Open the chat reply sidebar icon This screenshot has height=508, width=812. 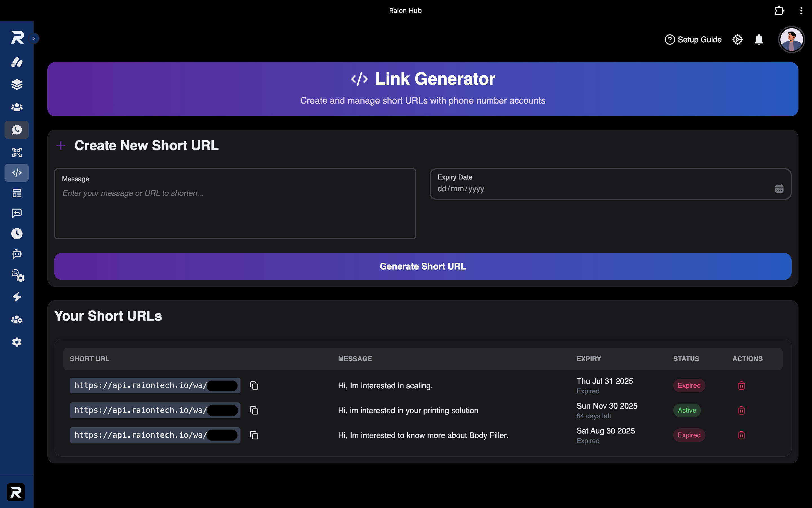click(x=17, y=213)
